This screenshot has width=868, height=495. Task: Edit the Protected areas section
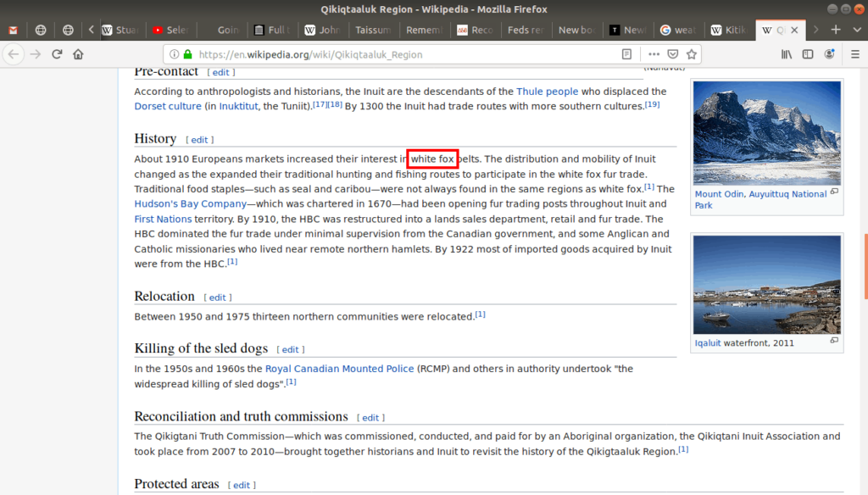242,485
